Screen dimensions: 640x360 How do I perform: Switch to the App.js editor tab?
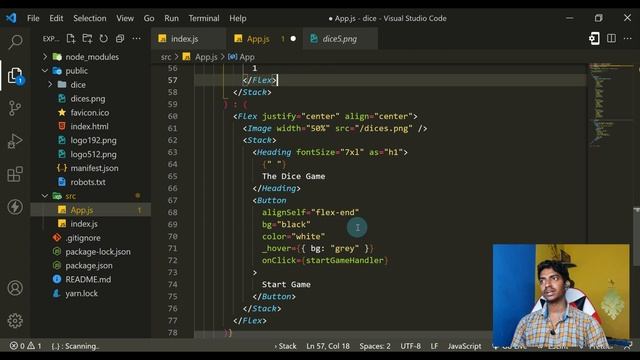click(x=264, y=39)
